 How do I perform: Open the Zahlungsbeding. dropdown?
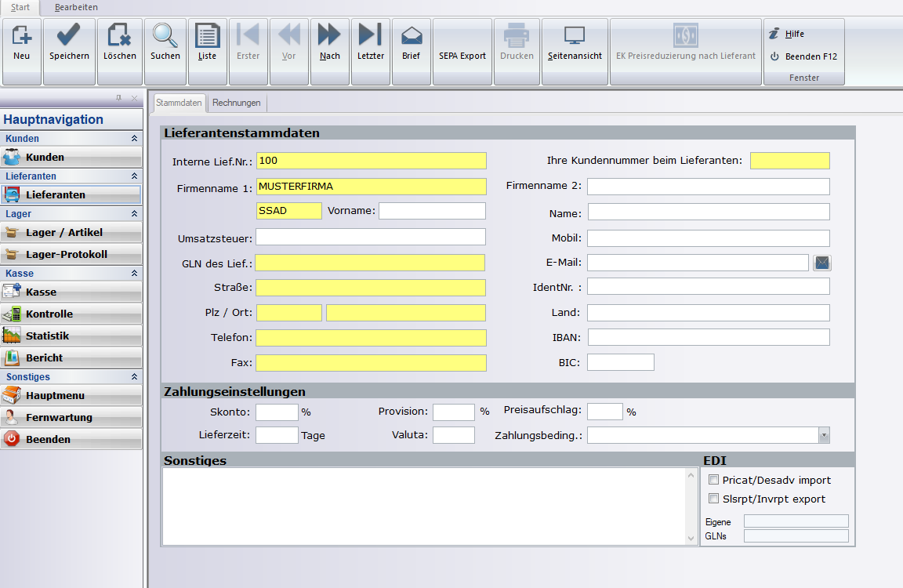point(823,435)
